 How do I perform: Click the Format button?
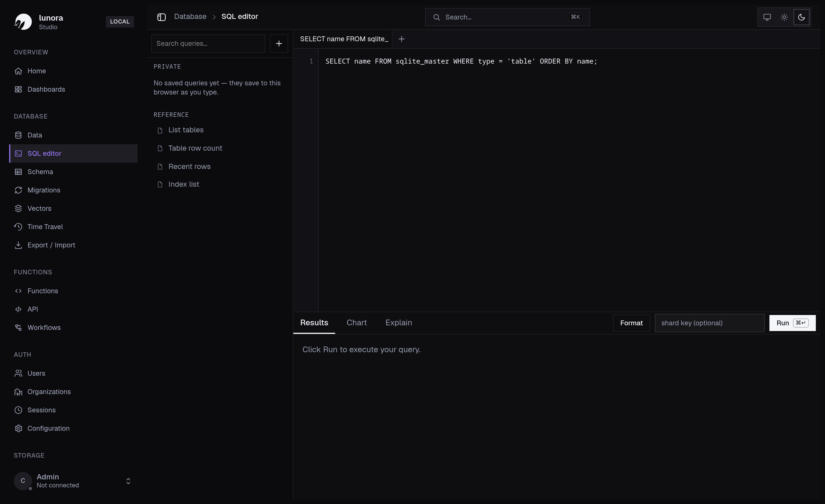pos(631,323)
